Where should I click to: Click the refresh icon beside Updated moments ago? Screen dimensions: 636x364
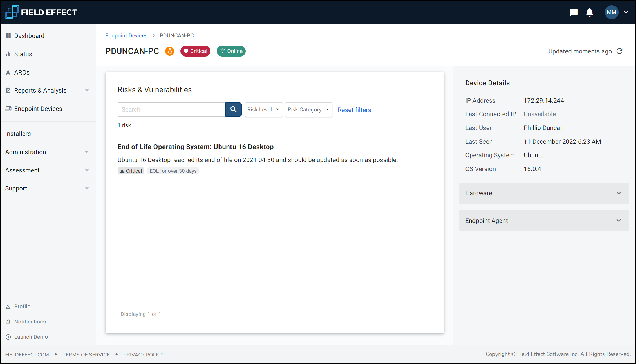point(619,51)
